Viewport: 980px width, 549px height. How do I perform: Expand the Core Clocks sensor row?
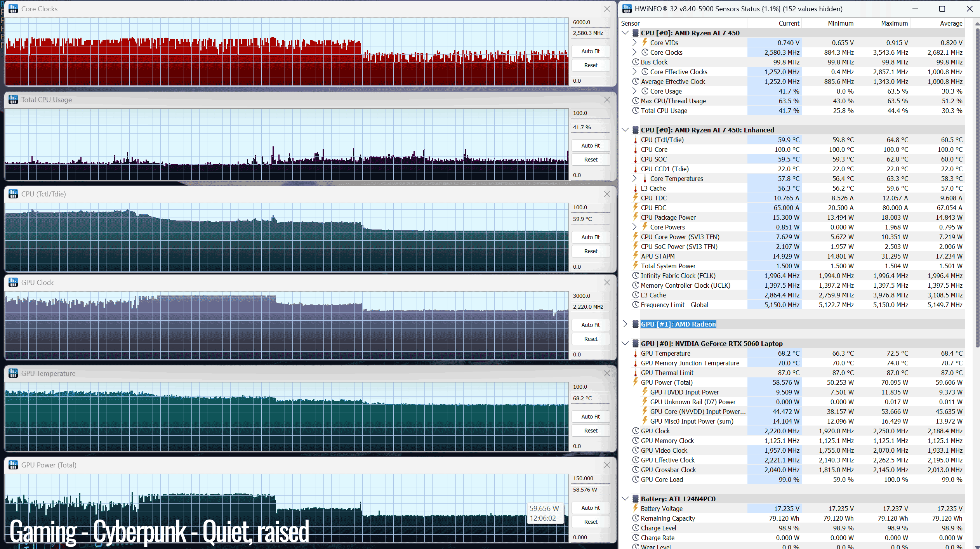coord(634,52)
